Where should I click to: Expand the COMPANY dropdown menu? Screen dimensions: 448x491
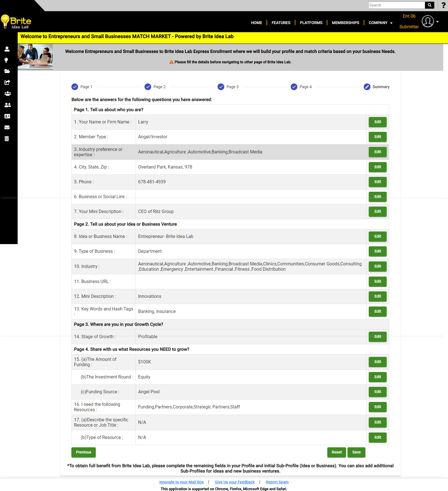click(381, 23)
